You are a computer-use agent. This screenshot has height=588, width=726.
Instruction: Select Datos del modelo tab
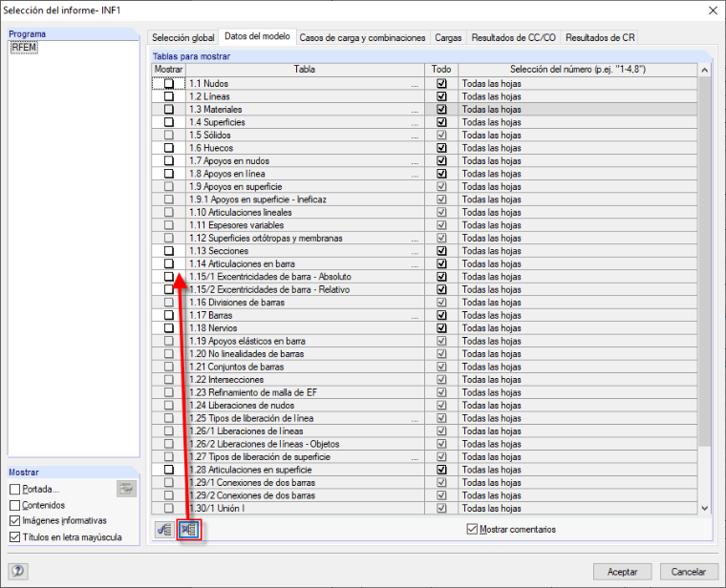click(257, 36)
